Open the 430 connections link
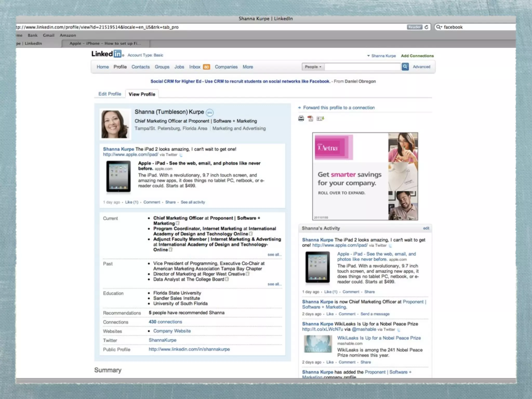The height and width of the screenshot is (399, 532). point(165,322)
